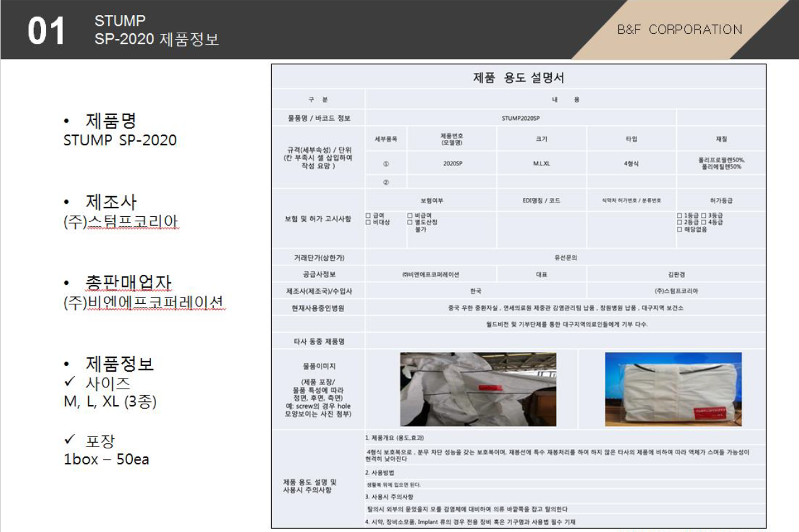The height and width of the screenshot is (532, 799).
Task: Click the '공급사정보' row label
Action: click(x=319, y=274)
